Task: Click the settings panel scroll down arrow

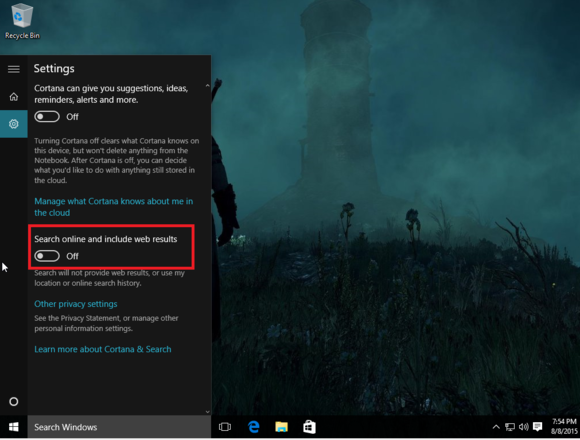Action: [x=208, y=412]
